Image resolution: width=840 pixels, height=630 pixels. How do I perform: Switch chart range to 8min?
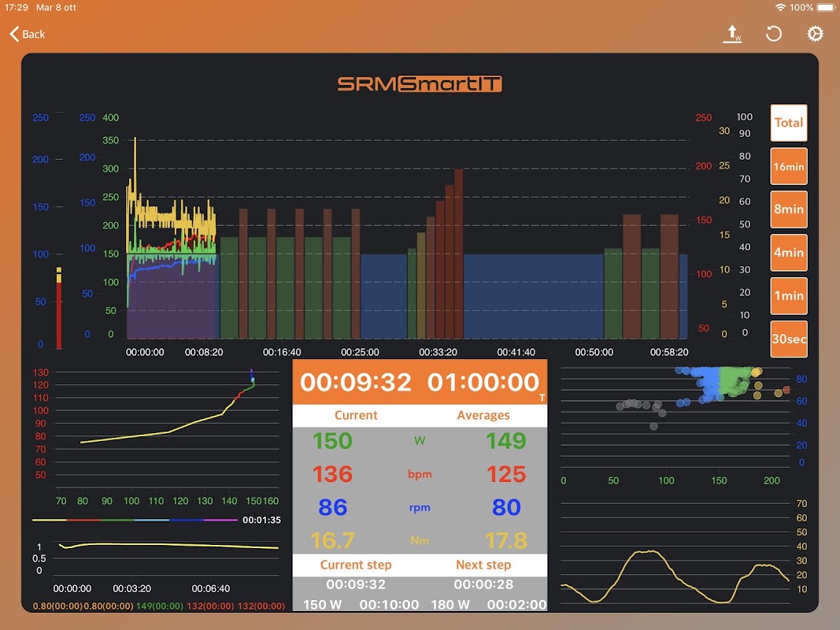pyautogui.click(x=789, y=209)
